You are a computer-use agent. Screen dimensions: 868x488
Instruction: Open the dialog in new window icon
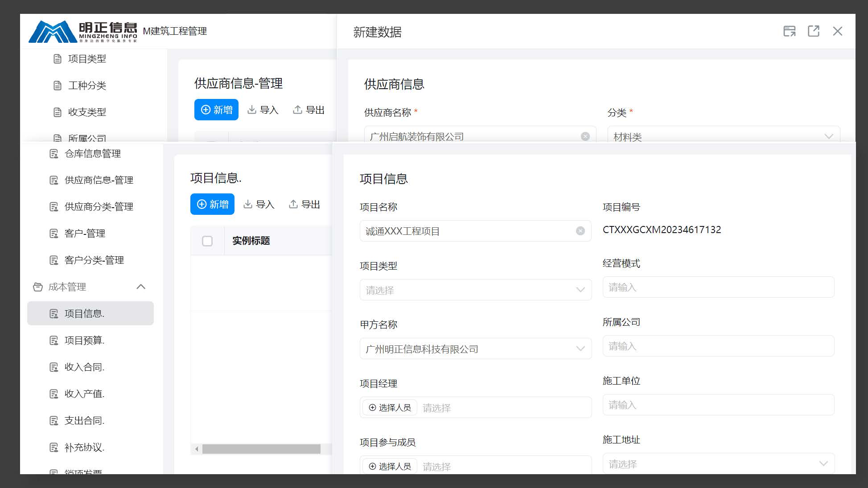(790, 31)
